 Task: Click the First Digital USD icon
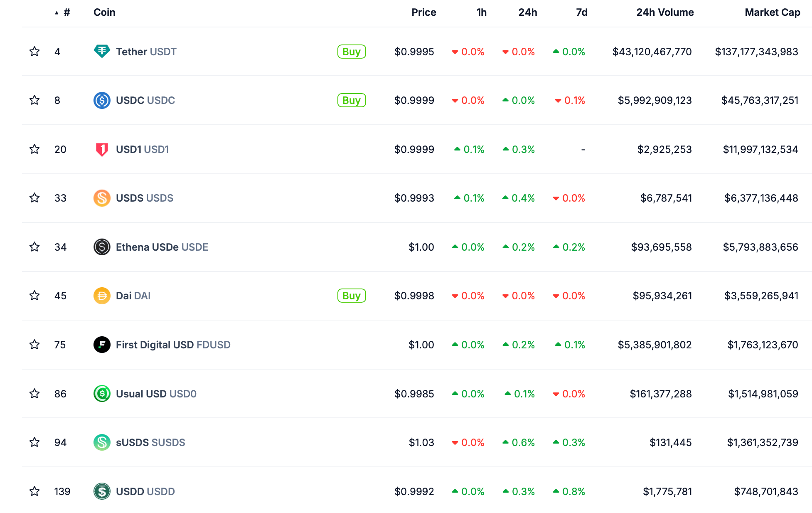point(102,345)
